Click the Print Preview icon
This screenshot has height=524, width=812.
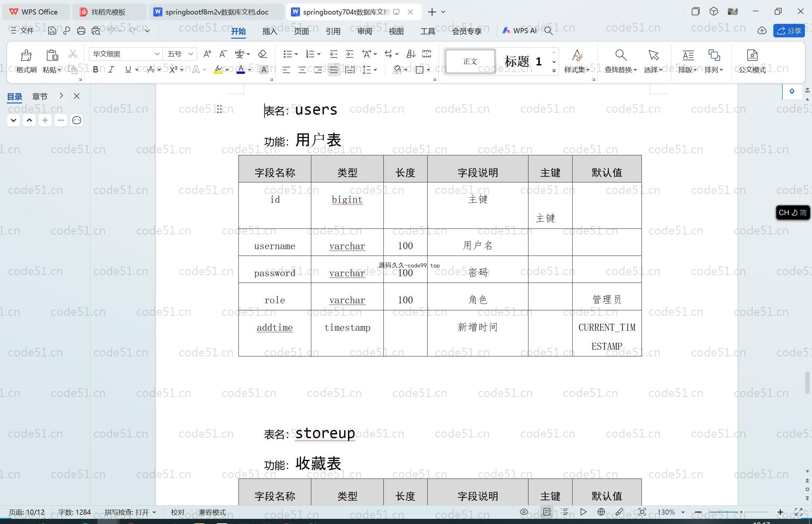point(96,31)
